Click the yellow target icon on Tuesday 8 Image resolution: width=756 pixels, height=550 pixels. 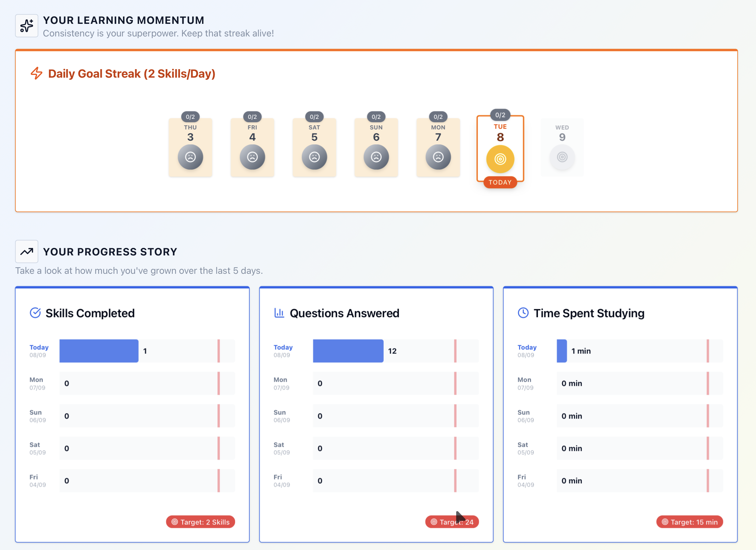pyautogui.click(x=500, y=159)
